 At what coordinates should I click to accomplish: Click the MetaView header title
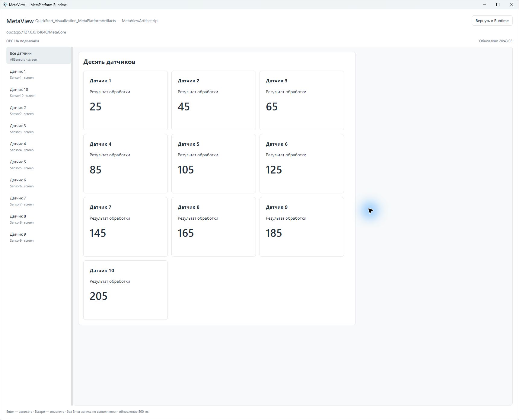tap(20, 21)
